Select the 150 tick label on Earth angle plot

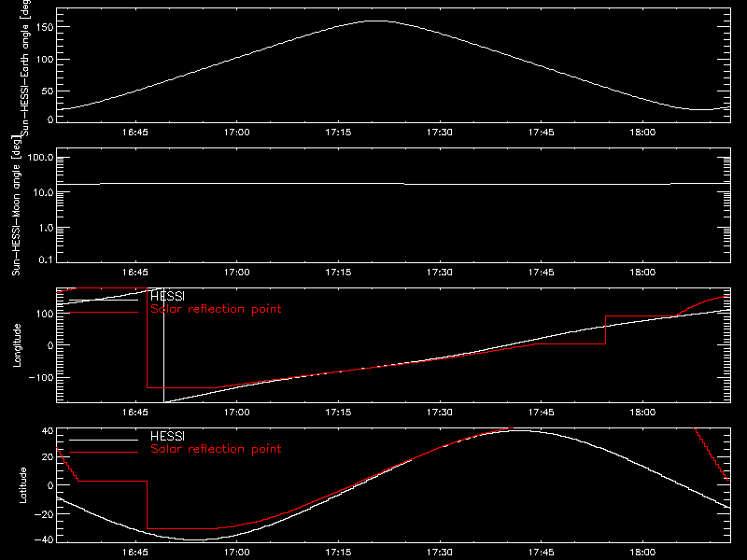[44, 28]
